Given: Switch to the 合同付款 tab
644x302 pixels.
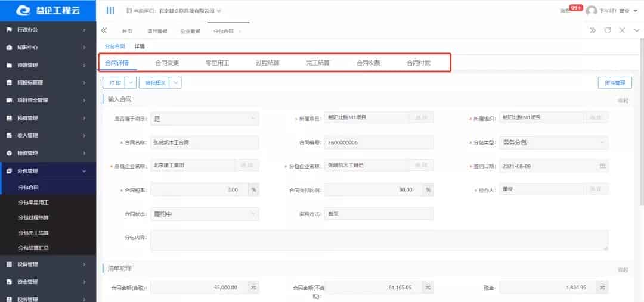Looking at the screenshot, I should click(419, 63).
